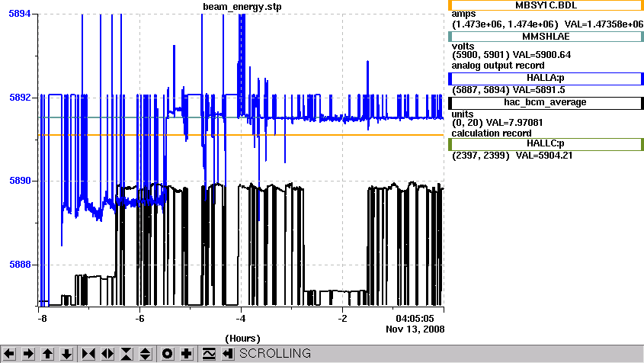
Task: Click the 5888 y-axis label
Action: tap(20, 265)
